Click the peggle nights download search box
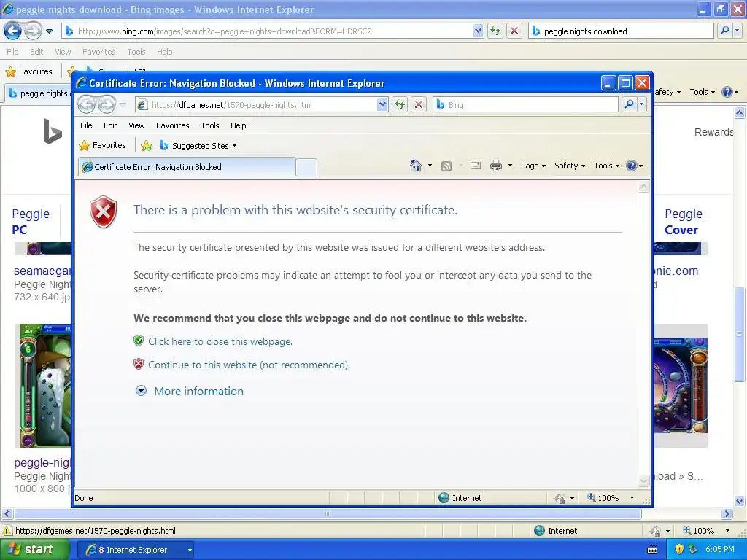747x560 pixels. coord(621,31)
